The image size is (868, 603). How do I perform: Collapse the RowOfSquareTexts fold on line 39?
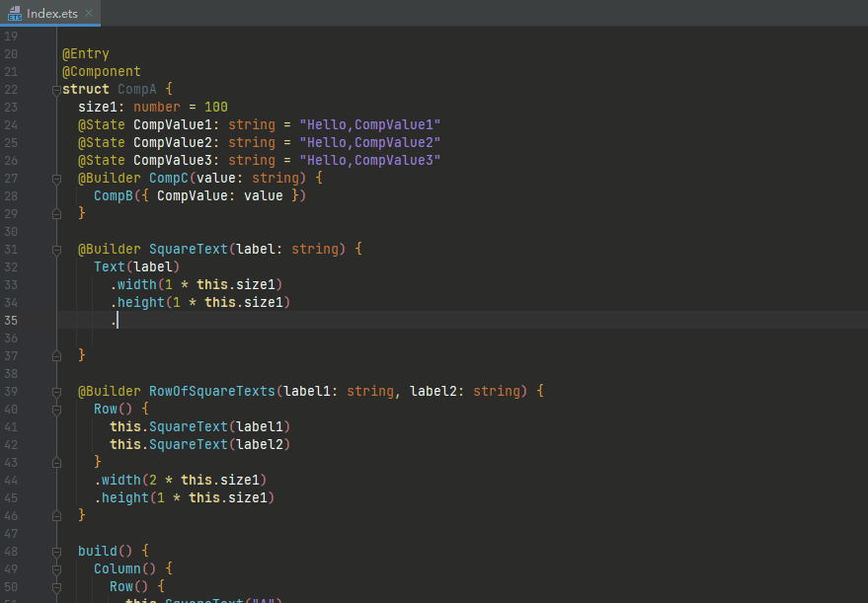point(56,392)
